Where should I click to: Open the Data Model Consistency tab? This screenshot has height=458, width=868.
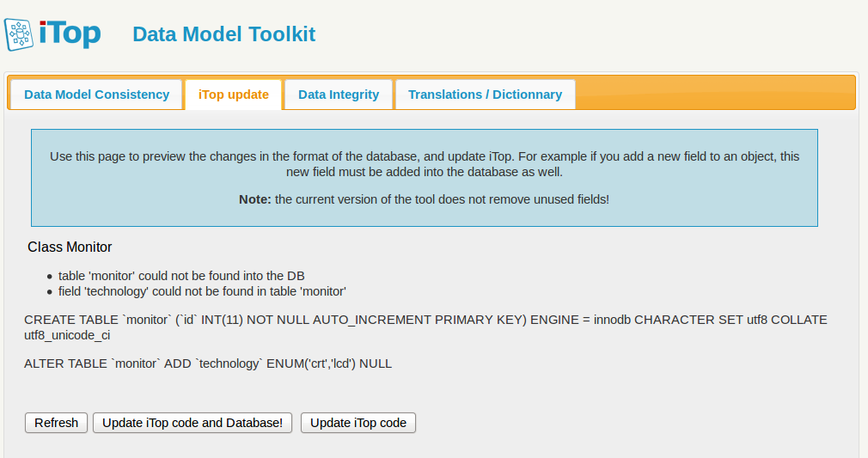(96, 95)
